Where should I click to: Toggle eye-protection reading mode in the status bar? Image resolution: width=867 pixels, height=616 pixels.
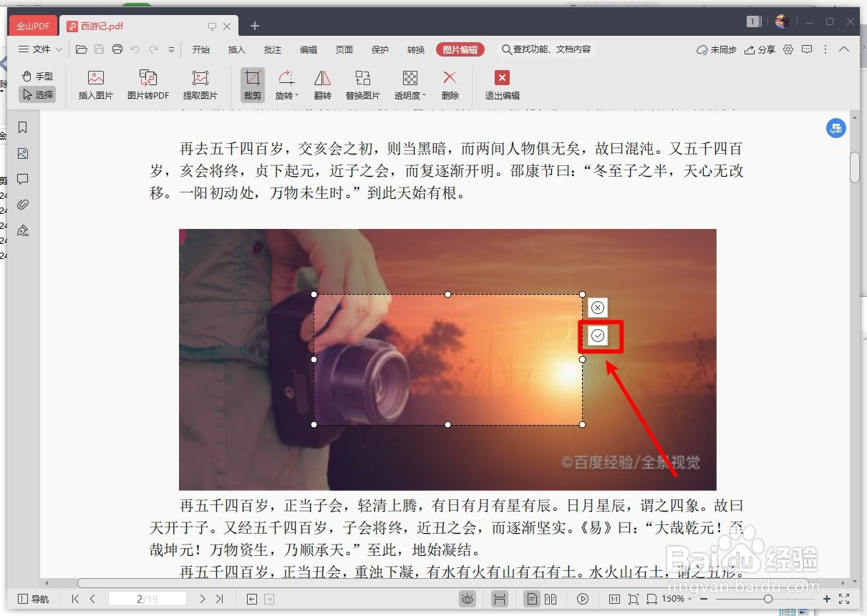(468, 599)
